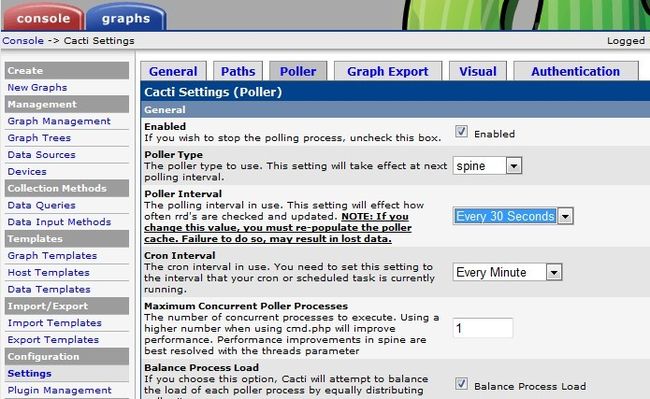This screenshot has width=650, height=399.
Task: Open Graph Management page
Action: (59, 121)
